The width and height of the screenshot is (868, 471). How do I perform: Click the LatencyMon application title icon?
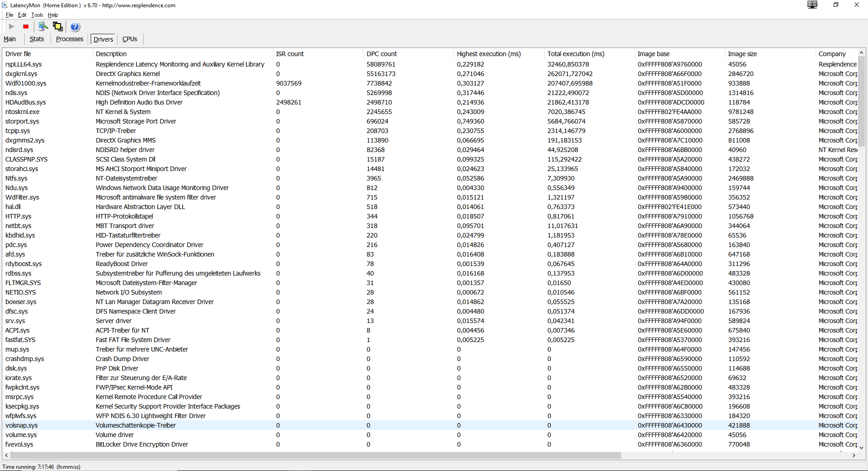(5, 5)
